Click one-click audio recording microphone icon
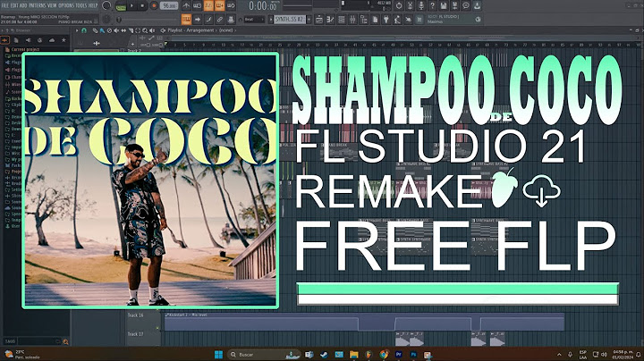The height and width of the screenshot is (361, 644). 421,5
